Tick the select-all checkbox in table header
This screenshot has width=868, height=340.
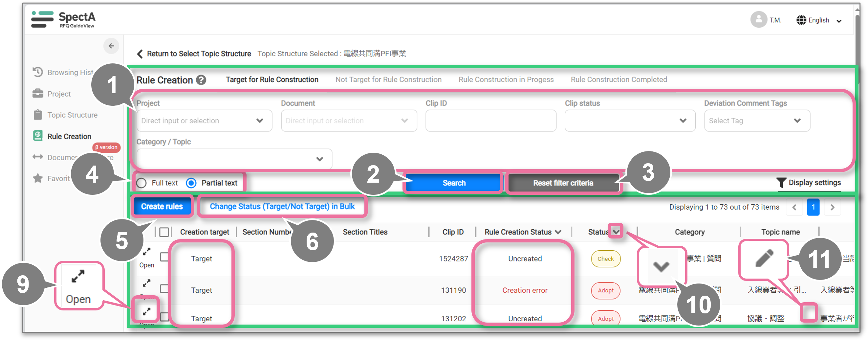coord(164,232)
